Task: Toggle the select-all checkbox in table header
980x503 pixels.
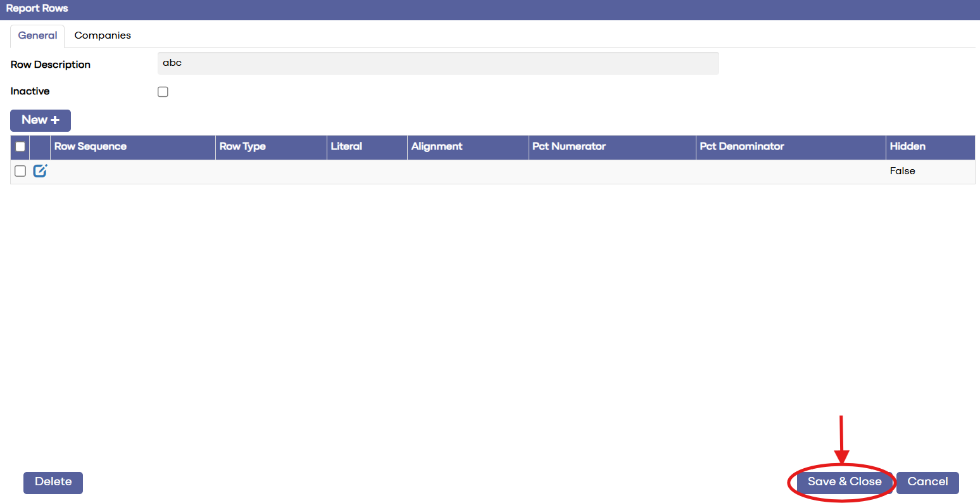Action: point(20,146)
